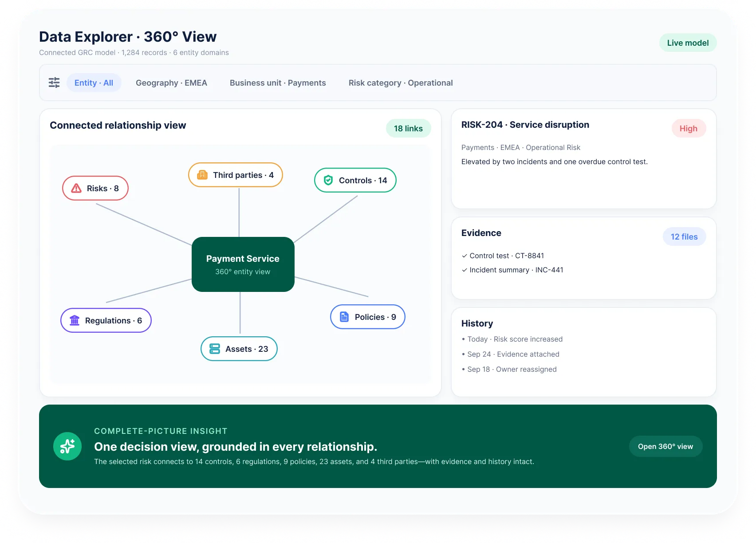This screenshot has height=543, width=756.
Task: Click the Elevated by two incidents description
Action: click(555, 161)
